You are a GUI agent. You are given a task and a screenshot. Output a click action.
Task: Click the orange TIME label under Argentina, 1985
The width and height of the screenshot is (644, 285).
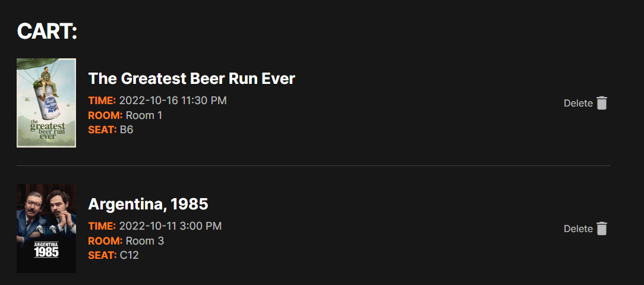[x=102, y=226]
